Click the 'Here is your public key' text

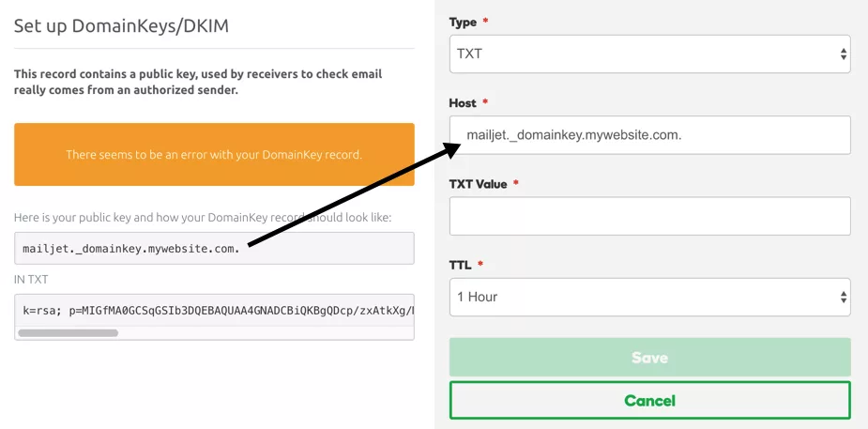coord(202,218)
